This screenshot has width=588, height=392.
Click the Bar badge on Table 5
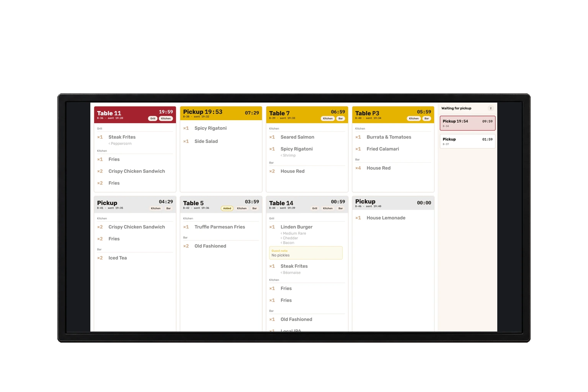click(255, 209)
